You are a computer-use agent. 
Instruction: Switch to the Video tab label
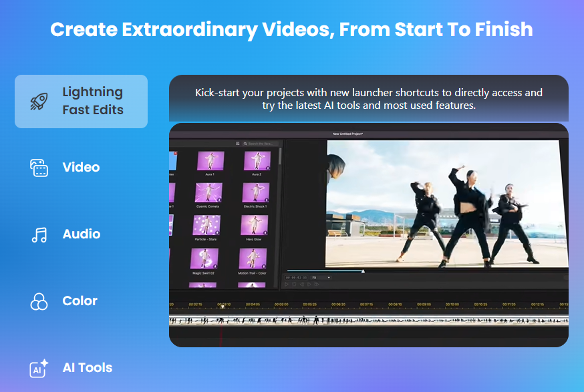coord(82,168)
